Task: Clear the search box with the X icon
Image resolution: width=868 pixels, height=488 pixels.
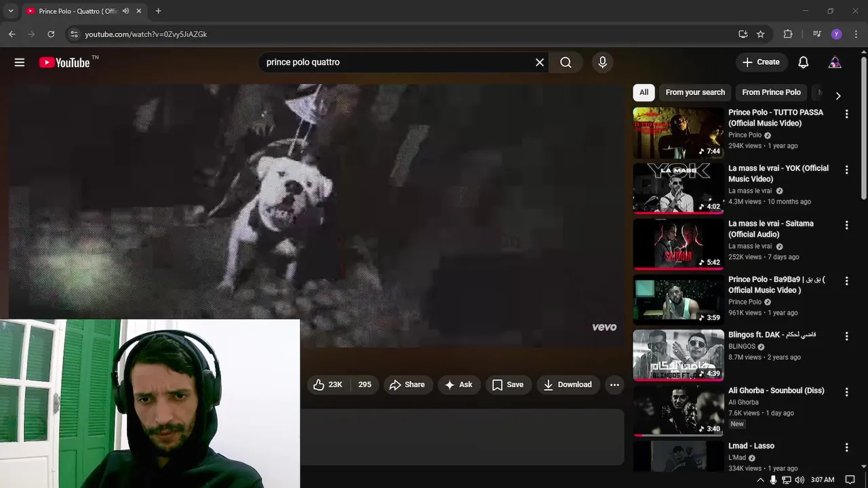Action: [x=540, y=62]
